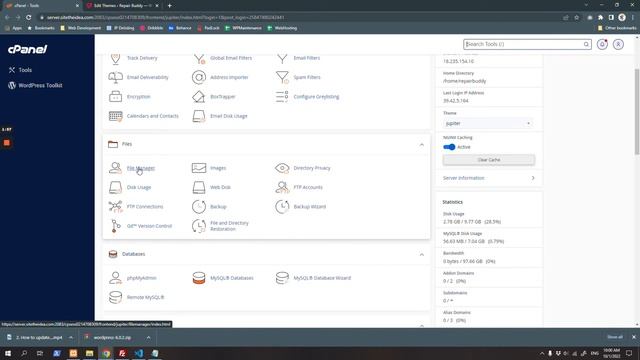Viewport: 640px width, 360px height.
Task: Open a new browser tab
Action: pyautogui.click(x=169, y=6)
